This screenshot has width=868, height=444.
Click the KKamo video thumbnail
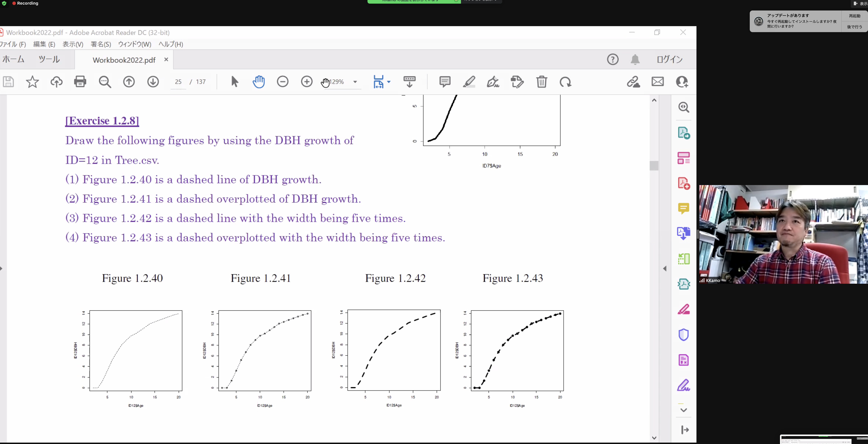coord(783,234)
